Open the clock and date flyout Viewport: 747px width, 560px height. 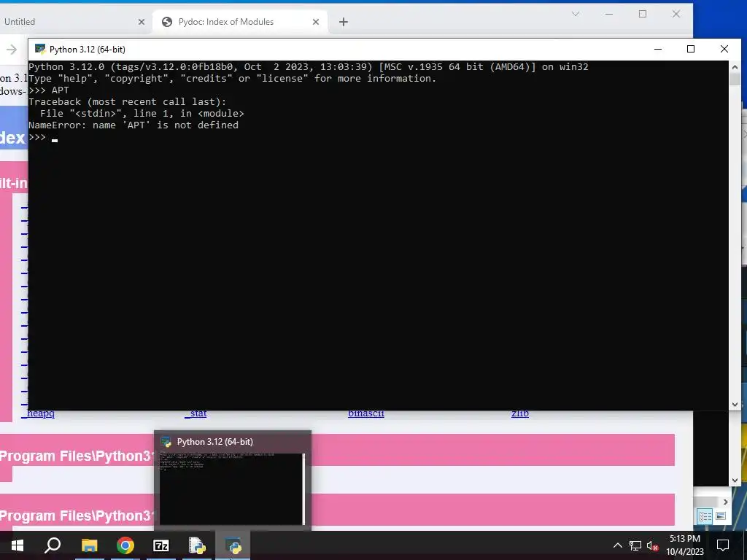tap(684, 545)
